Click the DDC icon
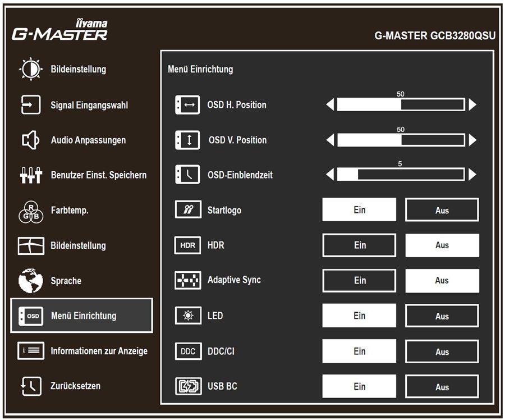Viewport: 505px width, 420px height. tap(189, 351)
